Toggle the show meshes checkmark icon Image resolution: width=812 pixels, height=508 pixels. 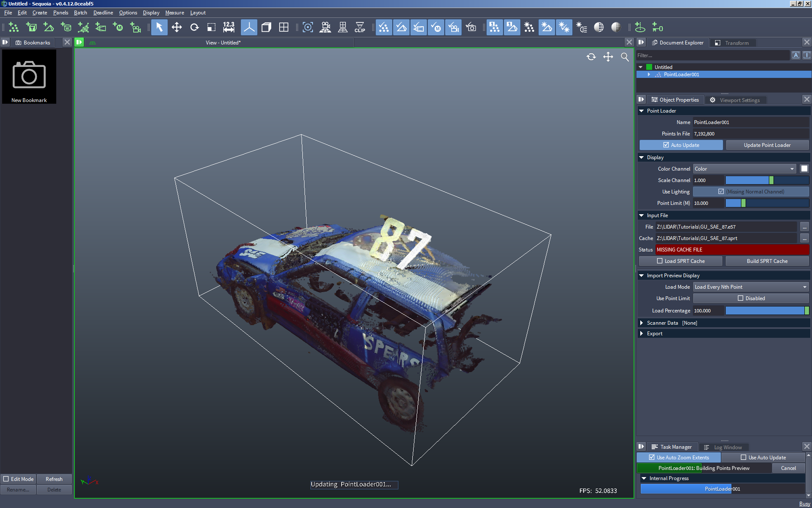click(x=401, y=28)
